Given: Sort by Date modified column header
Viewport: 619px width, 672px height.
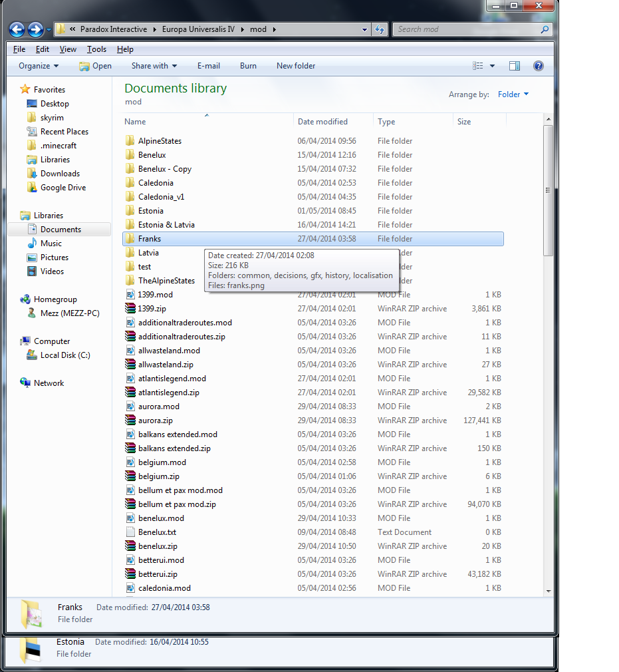Looking at the screenshot, I should tap(322, 122).
